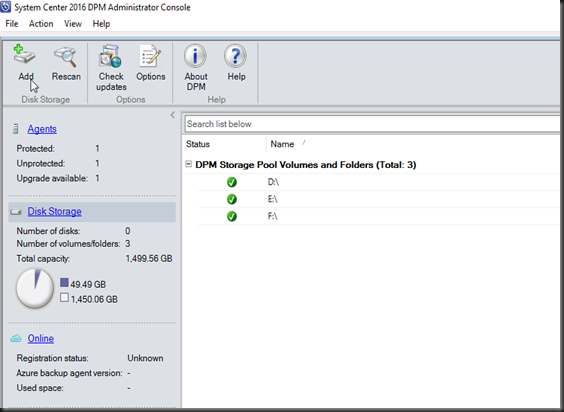Click the Disk Storage drive icon
Viewport: 564px width, 412px height.
(x=16, y=212)
